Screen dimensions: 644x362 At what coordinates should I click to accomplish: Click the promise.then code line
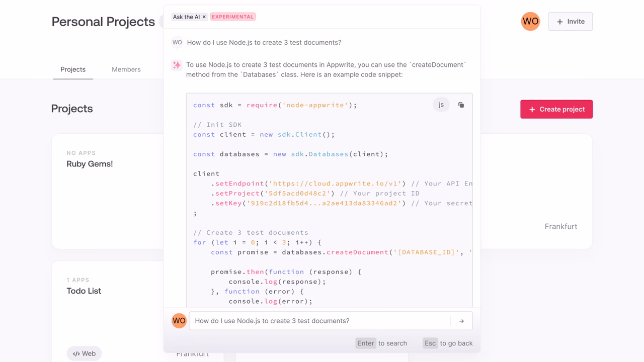[286, 272]
